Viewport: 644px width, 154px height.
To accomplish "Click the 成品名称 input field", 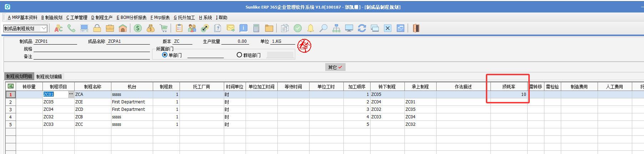I will 129,41.
